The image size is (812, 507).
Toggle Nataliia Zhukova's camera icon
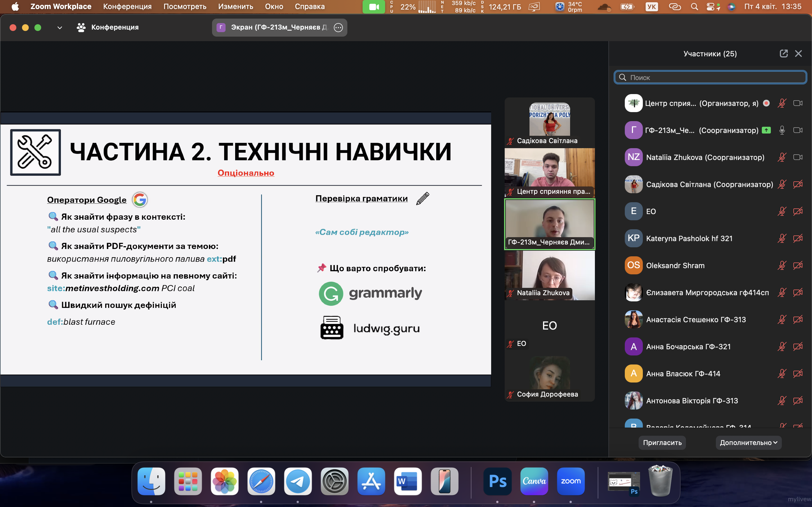tap(798, 157)
